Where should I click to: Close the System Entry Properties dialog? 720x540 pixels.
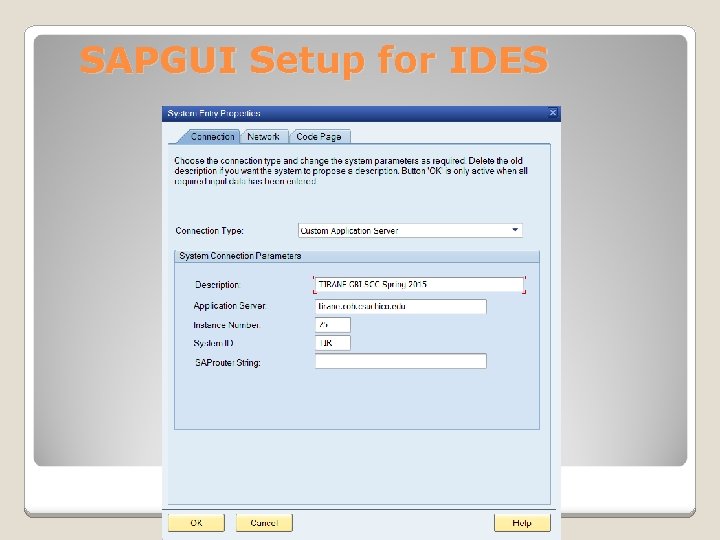point(553,112)
